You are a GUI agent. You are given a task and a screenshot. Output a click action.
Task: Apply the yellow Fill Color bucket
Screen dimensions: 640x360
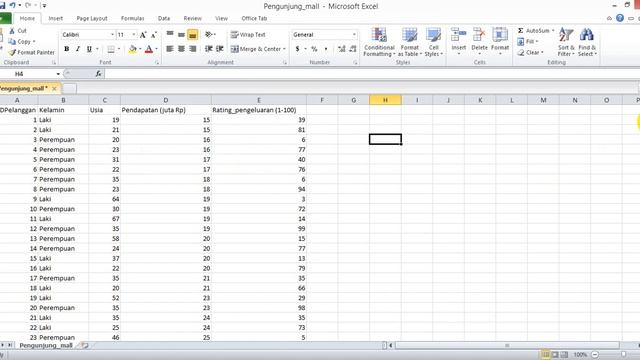133,49
